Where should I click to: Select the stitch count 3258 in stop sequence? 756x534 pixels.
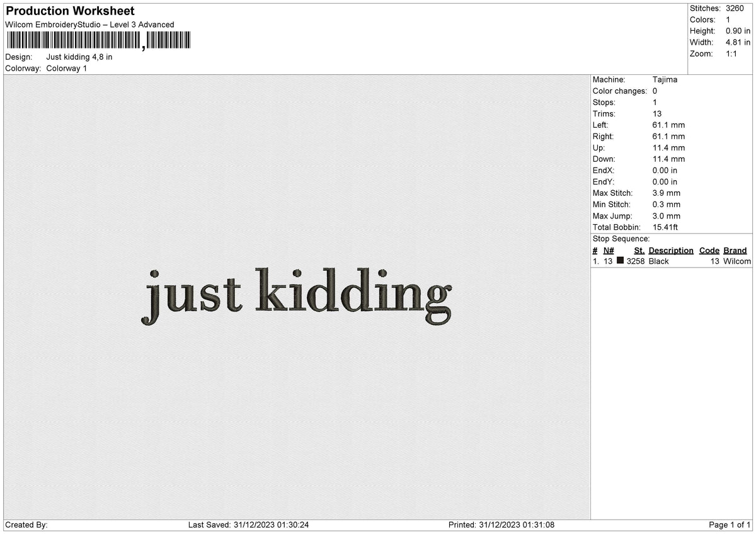point(635,261)
